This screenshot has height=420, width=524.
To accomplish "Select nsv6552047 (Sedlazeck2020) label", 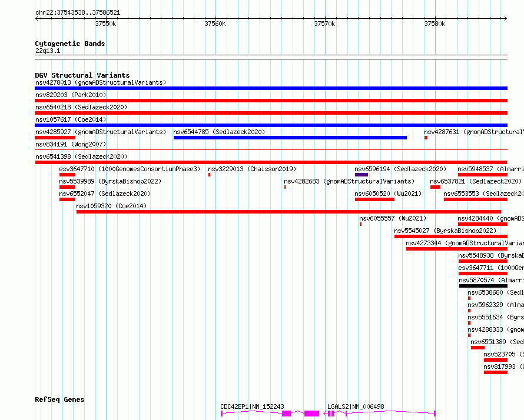I will [x=105, y=194].
